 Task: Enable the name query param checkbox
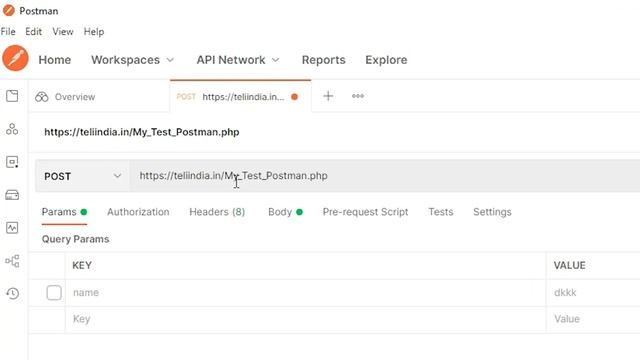(x=54, y=293)
